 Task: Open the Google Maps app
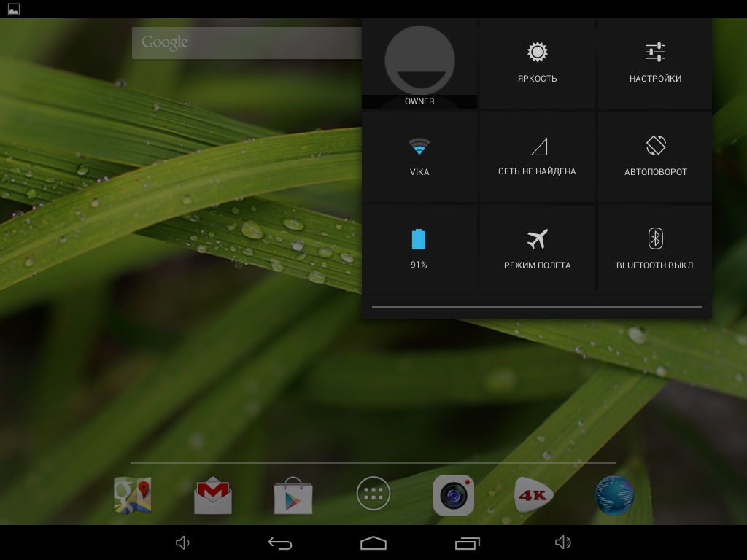pos(133,495)
